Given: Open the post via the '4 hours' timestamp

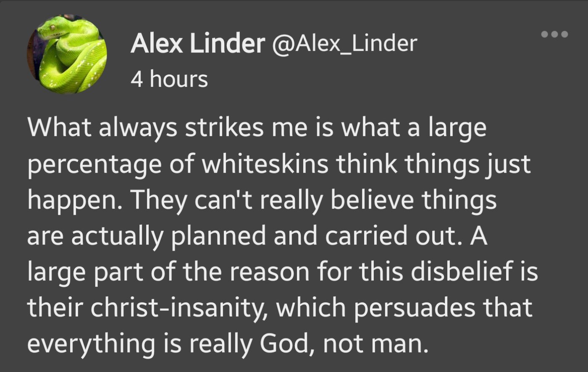Looking at the screenshot, I should click(x=169, y=79).
